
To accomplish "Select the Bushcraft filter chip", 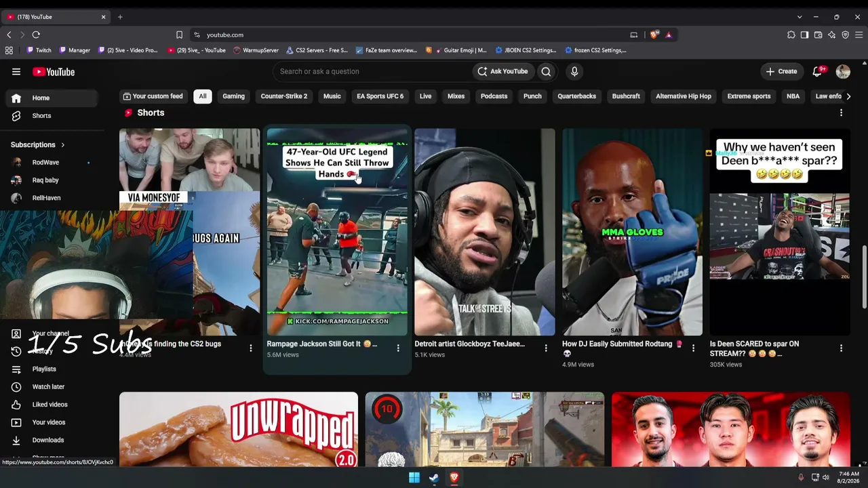I will click(x=626, y=96).
